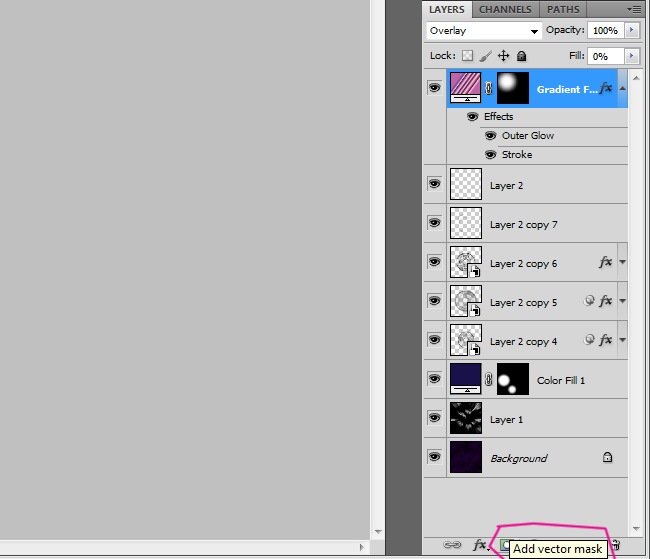
Task: Toggle lock position move icon
Action: click(503, 56)
